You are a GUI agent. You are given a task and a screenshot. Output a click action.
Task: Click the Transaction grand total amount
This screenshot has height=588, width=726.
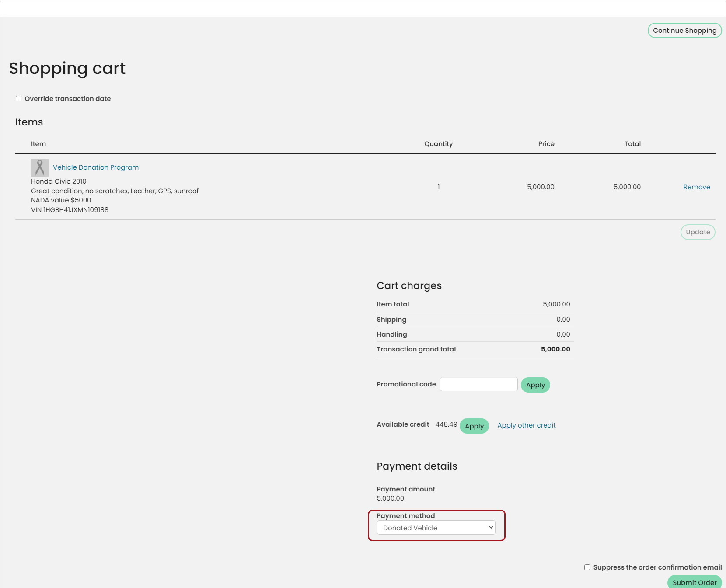point(555,349)
